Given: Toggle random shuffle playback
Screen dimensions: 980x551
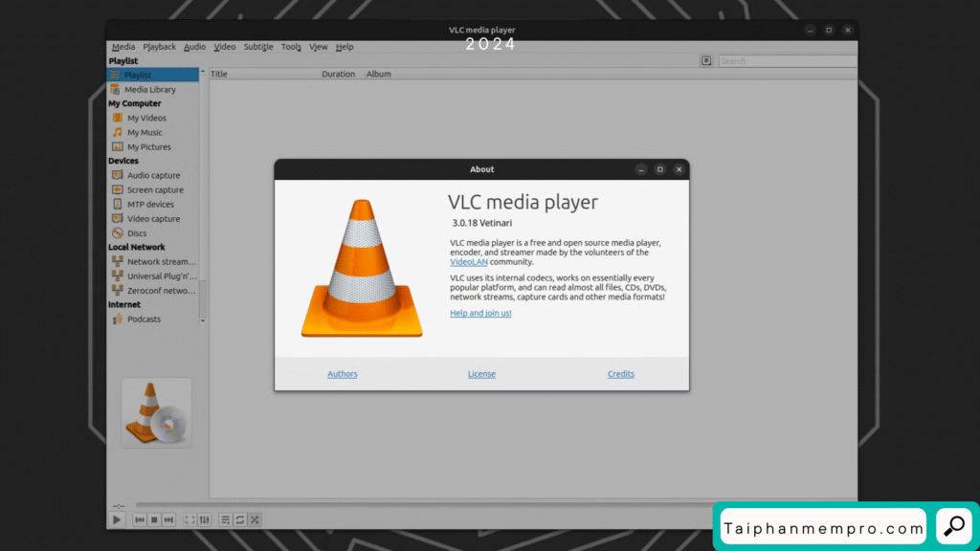Looking at the screenshot, I should click(255, 519).
